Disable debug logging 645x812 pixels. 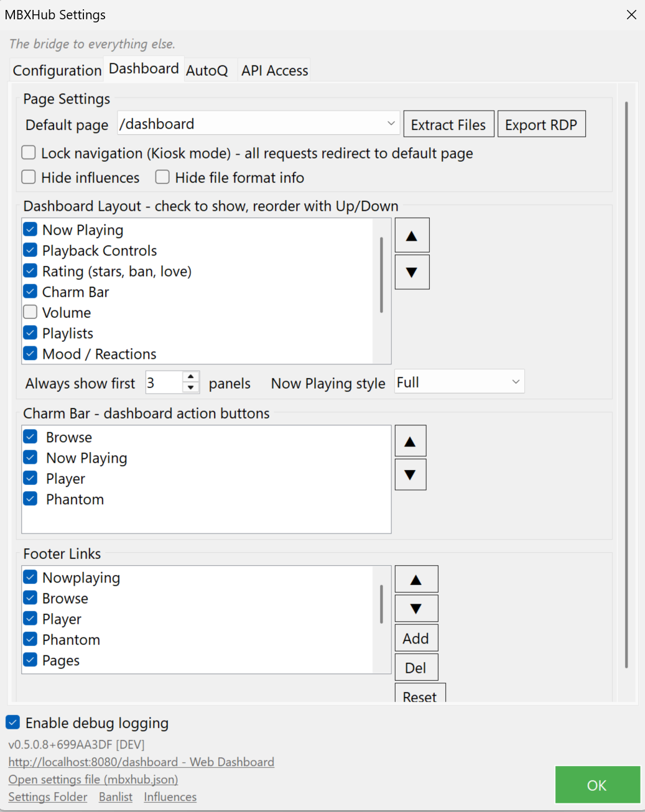pyautogui.click(x=13, y=722)
